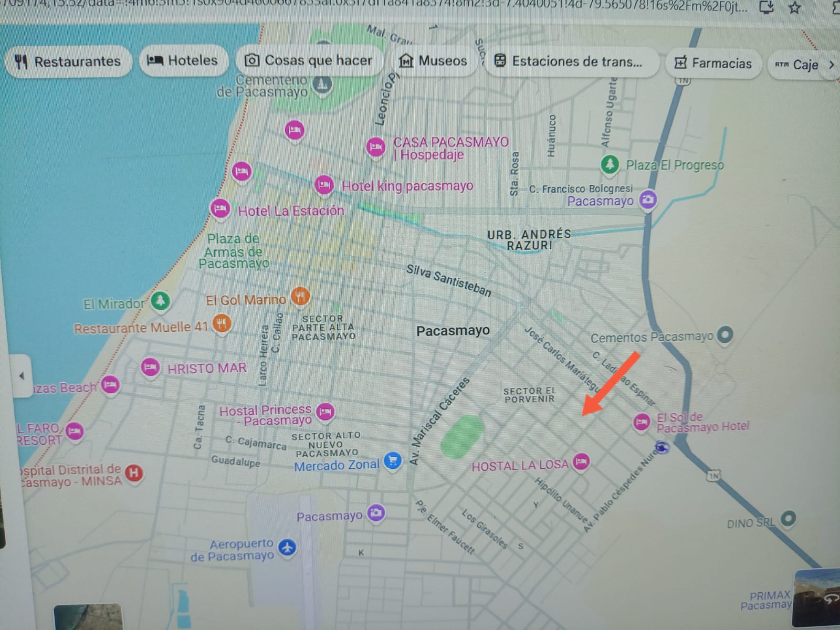This screenshot has height=630, width=840.
Task: Click Guadalupe street label
Action: click(236, 461)
